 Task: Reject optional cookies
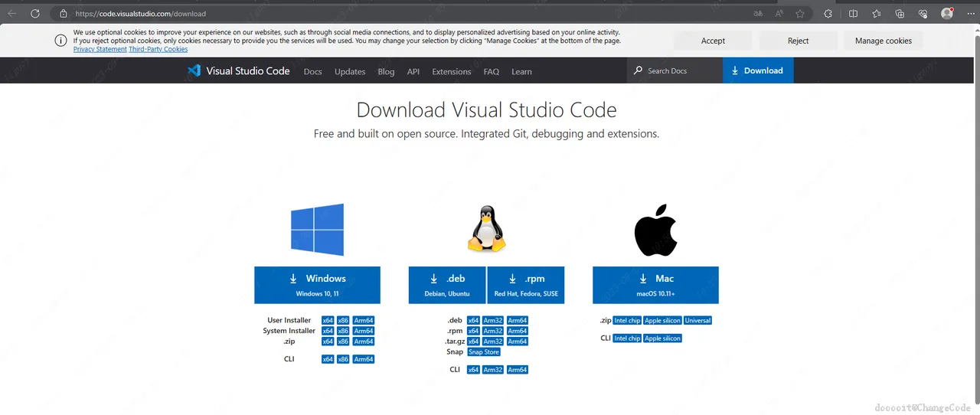pyautogui.click(x=798, y=41)
